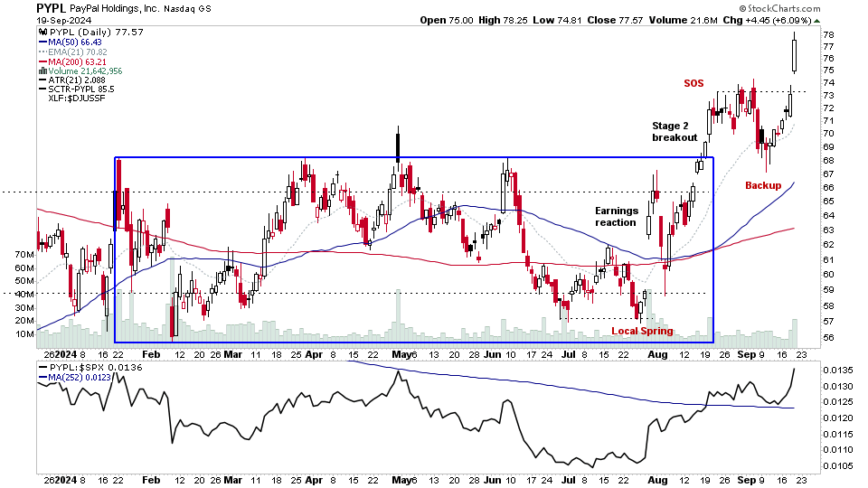Select the PYPL (Daily) 77.57 legend entry
The height and width of the screenshot is (488, 868).
point(97,33)
